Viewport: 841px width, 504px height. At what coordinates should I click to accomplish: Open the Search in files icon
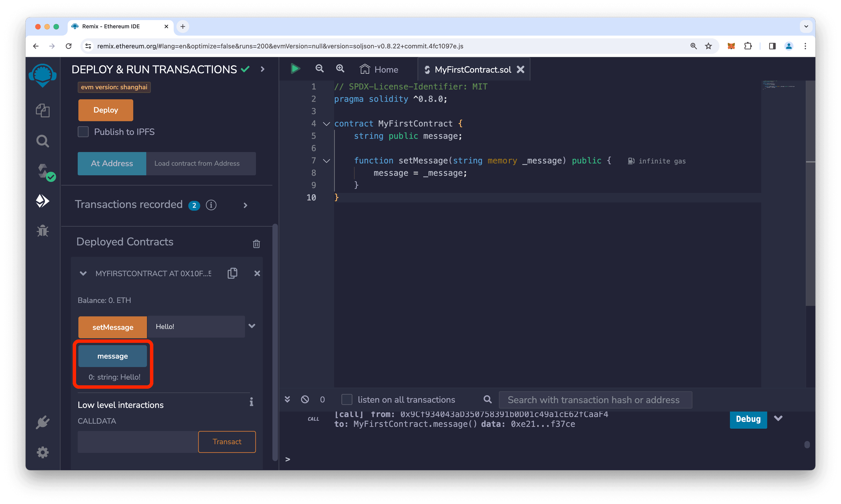pos(43,141)
